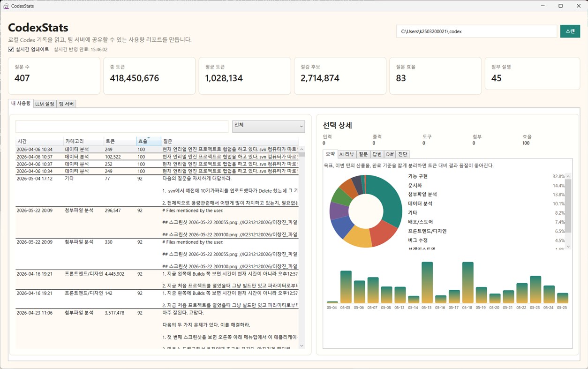This screenshot has height=369, width=588.
Task: Open the AI 리뷰 detail tab
Action: [347, 154]
